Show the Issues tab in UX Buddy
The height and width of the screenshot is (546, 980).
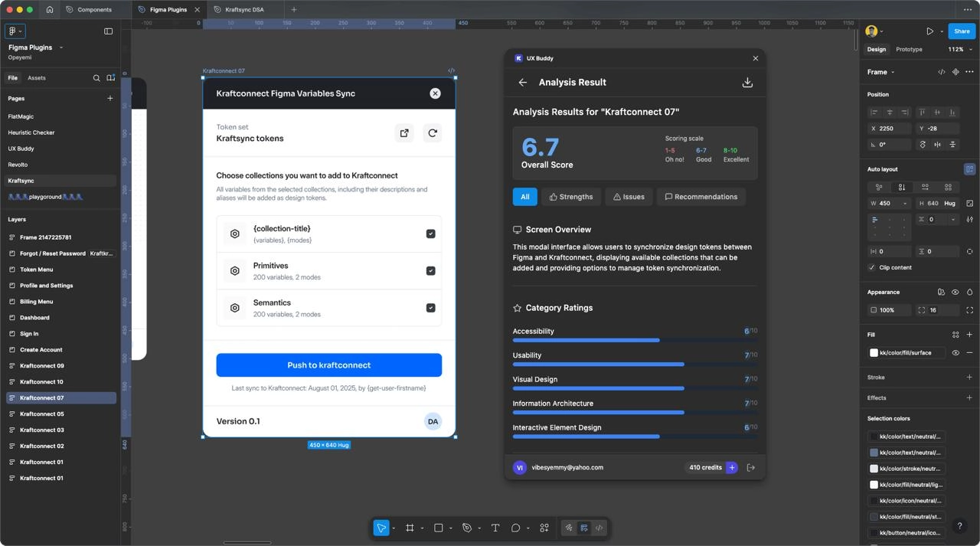tap(629, 197)
